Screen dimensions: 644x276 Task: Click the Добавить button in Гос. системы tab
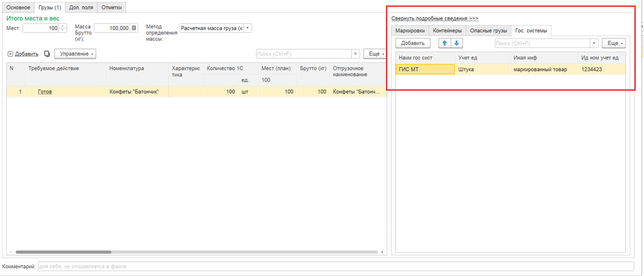(x=413, y=43)
